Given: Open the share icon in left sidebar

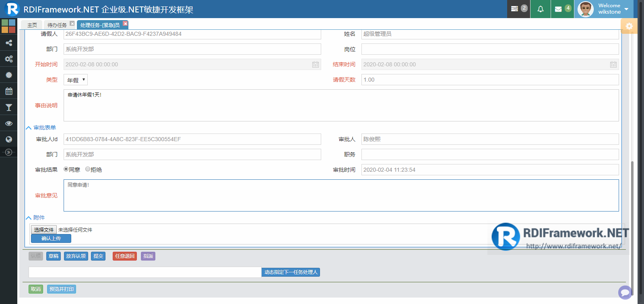Looking at the screenshot, I should [x=8, y=43].
